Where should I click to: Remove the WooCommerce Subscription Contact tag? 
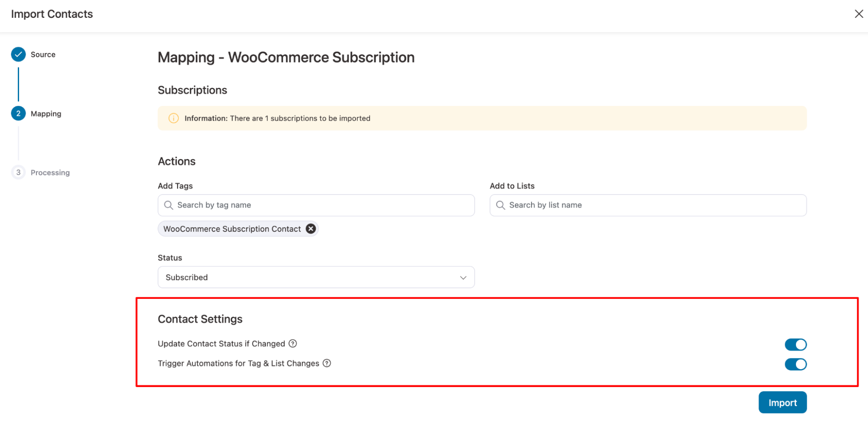310,228
